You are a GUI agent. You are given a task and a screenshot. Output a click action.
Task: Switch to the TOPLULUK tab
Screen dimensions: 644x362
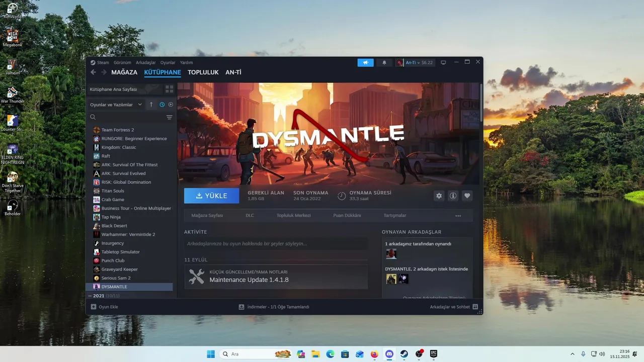[203, 72]
